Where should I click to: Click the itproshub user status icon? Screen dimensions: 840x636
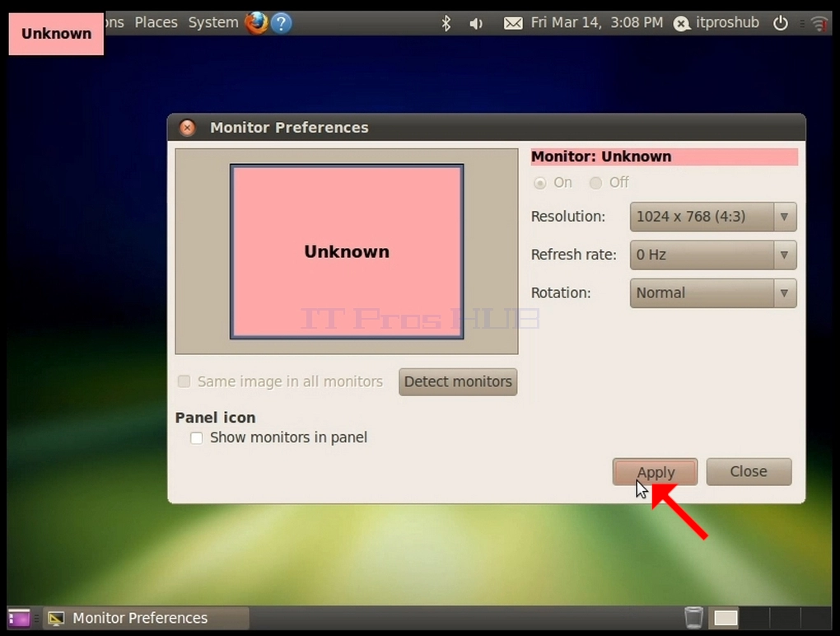coord(681,24)
